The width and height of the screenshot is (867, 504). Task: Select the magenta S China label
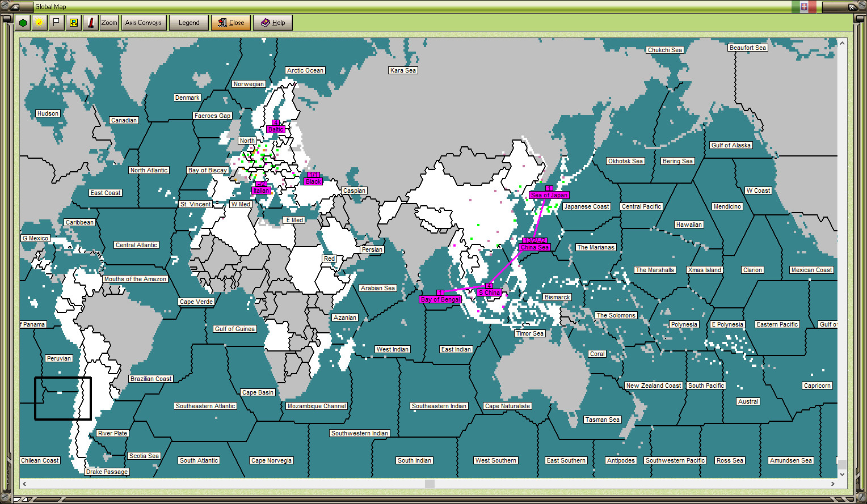489,293
